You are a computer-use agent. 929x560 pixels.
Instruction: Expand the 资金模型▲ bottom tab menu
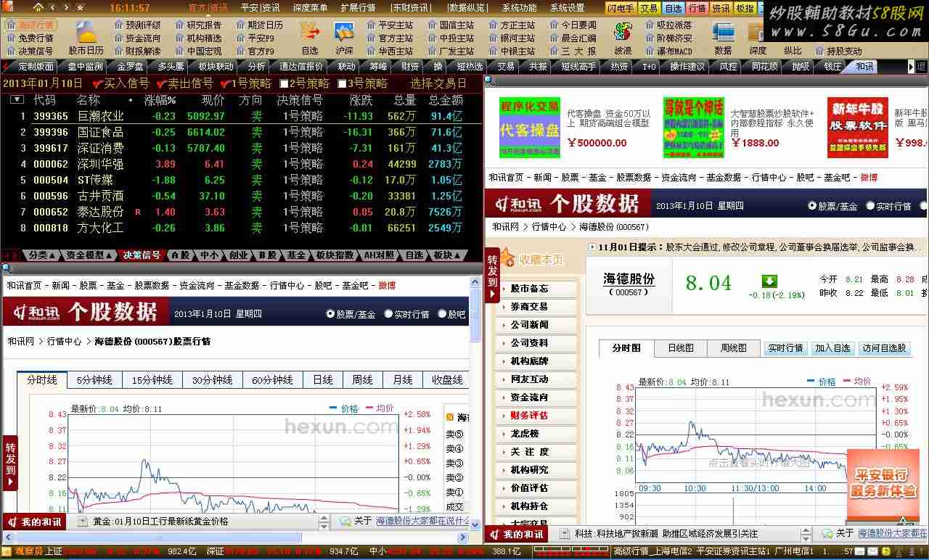pyautogui.click(x=89, y=255)
